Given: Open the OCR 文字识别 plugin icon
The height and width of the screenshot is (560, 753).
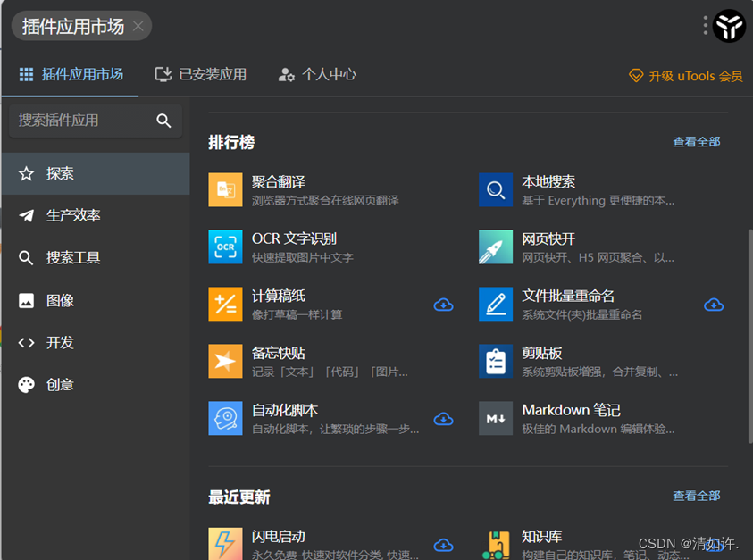Looking at the screenshot, I should click(x=225, y=247).
